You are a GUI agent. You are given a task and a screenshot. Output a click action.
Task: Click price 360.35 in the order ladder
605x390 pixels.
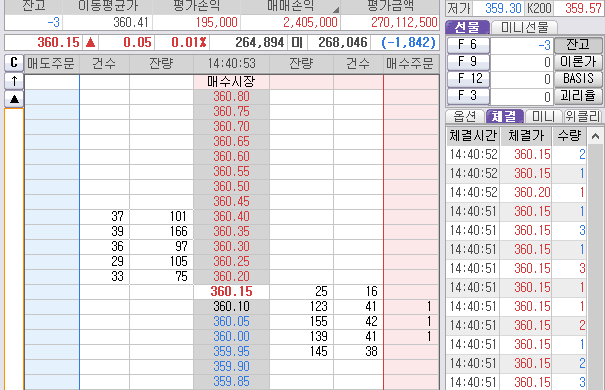[x=231, y=231]
